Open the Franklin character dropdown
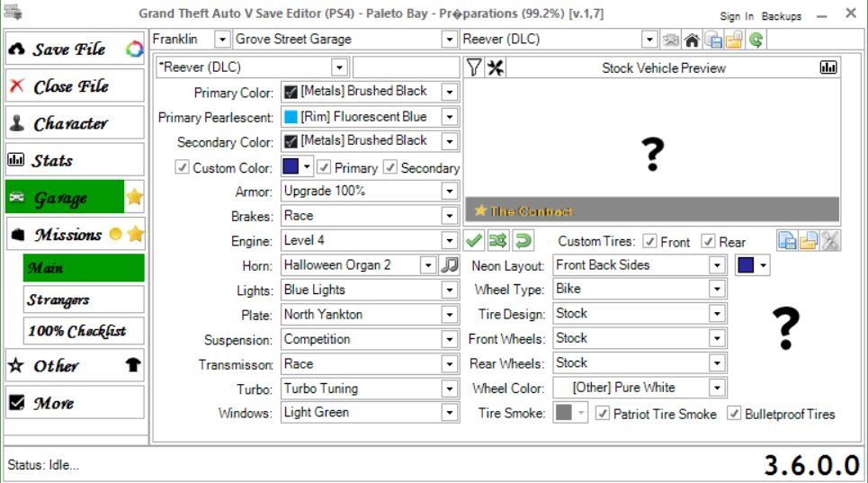 click(x=222, y=40)
